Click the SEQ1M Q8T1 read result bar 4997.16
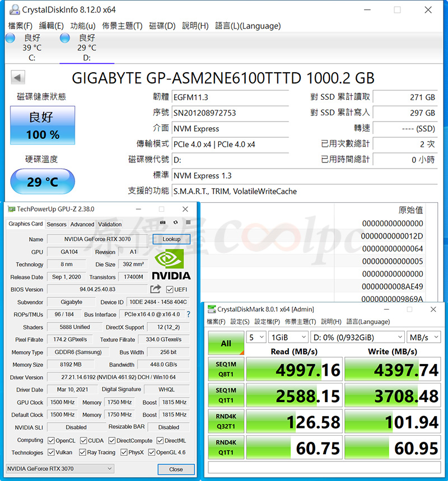 point(294,369)
